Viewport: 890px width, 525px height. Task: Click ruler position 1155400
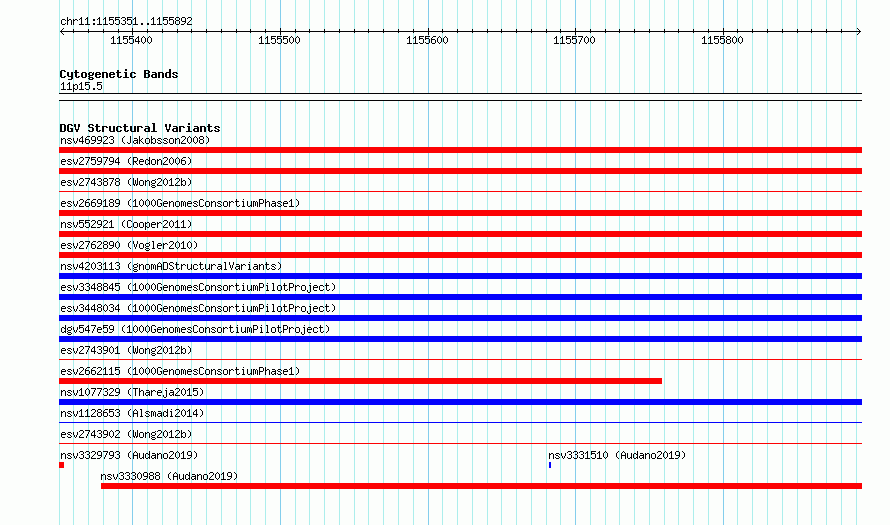click(132, 40)
